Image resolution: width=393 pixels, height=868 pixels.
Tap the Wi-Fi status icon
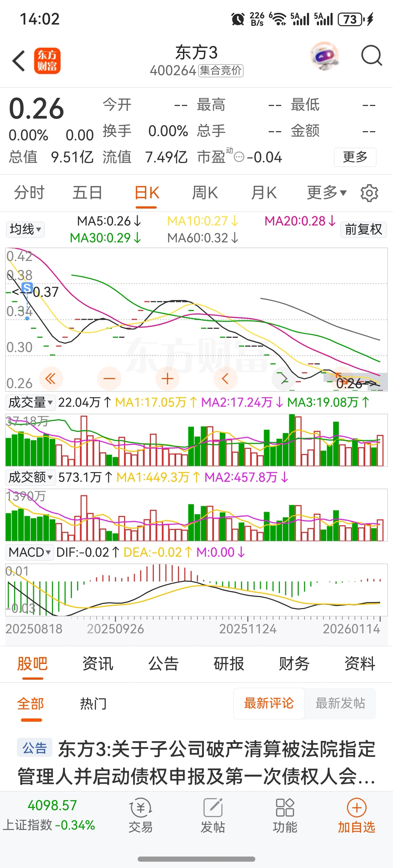point(278,19)
